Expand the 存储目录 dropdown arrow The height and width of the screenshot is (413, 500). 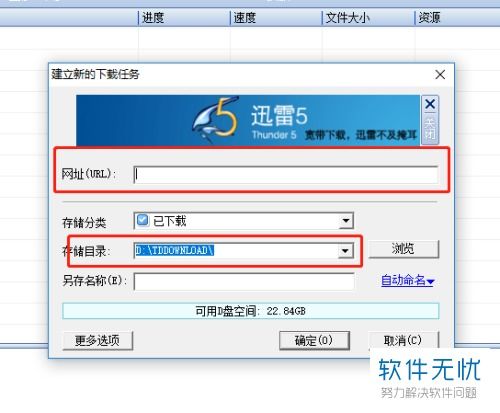345,251
